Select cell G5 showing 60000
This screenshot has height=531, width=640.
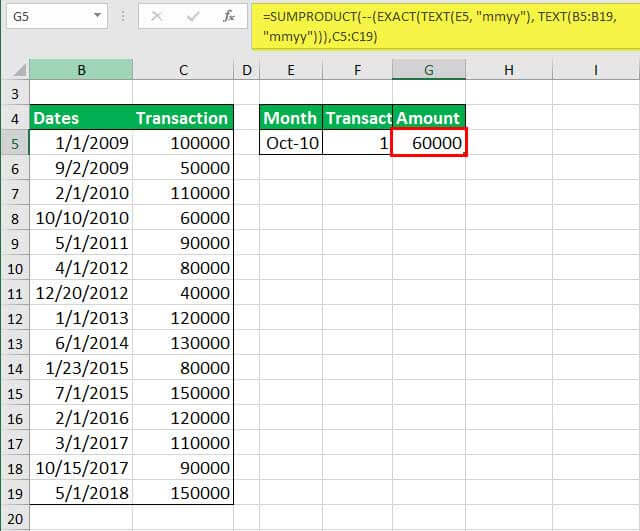(429, 143)
